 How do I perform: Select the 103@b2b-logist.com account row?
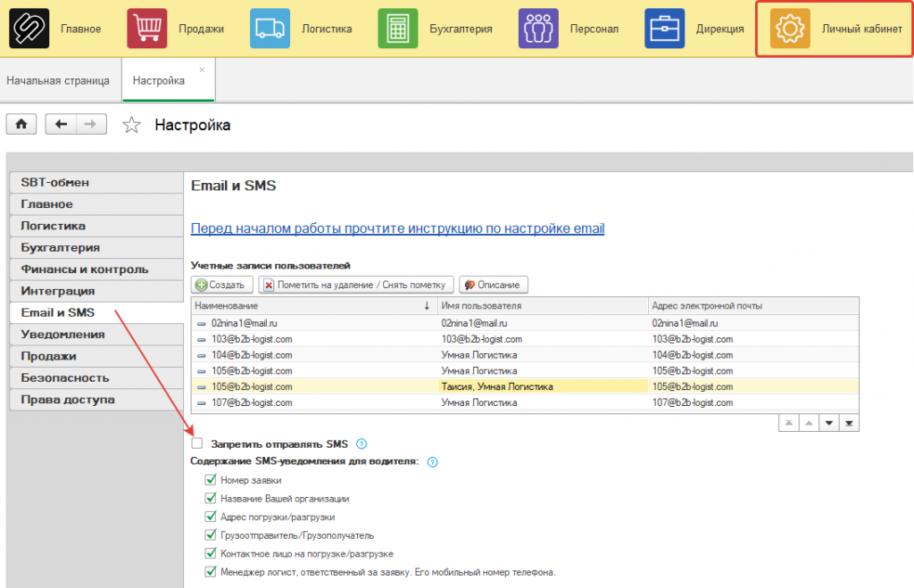(525, 339)
